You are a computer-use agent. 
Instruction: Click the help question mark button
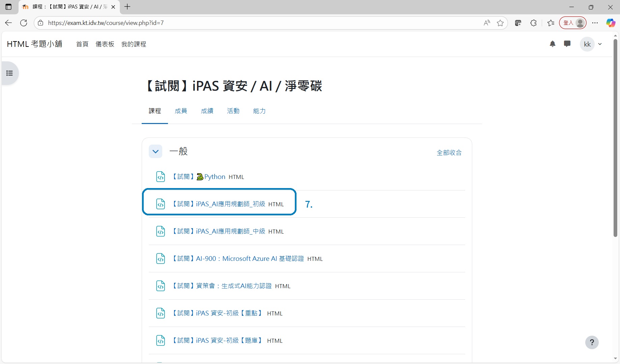coord(592,342)
